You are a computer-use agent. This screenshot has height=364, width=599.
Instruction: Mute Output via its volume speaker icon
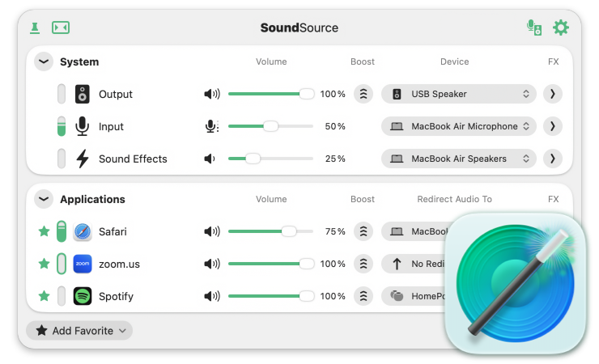[x=212, y=94]
